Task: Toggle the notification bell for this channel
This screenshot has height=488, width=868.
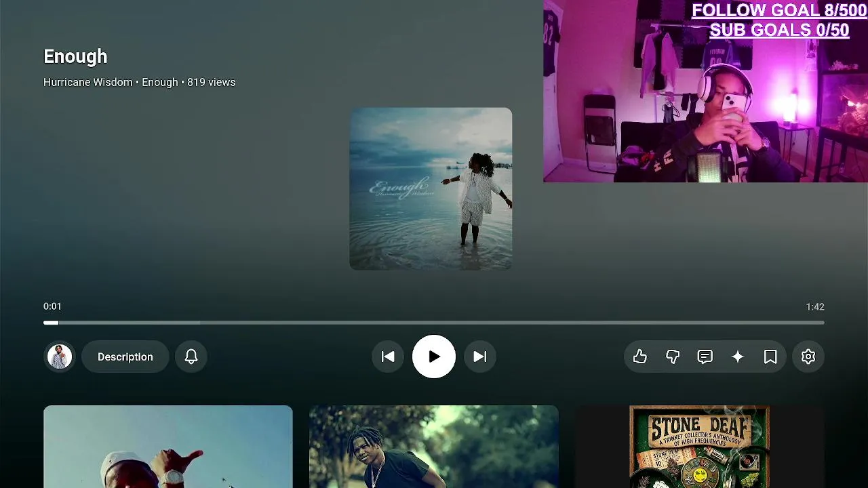Action: (x=191, y=357)
